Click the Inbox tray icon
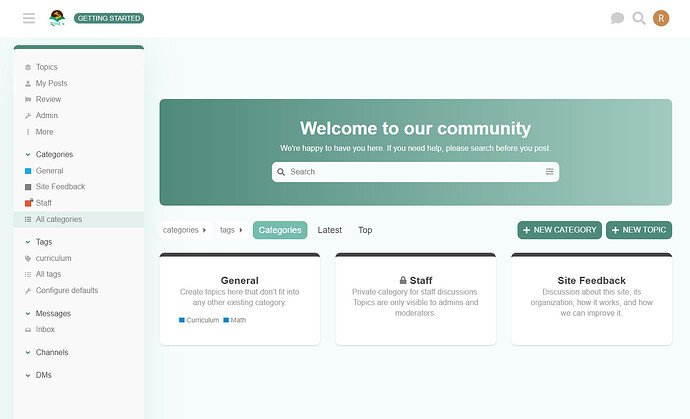Image resolution: width=690 pixels, height=419 pixels. [28, 330]
